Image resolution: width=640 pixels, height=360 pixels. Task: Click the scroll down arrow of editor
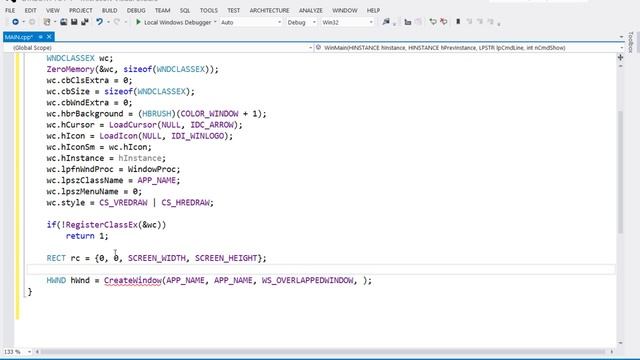click(x=620, y=343)
